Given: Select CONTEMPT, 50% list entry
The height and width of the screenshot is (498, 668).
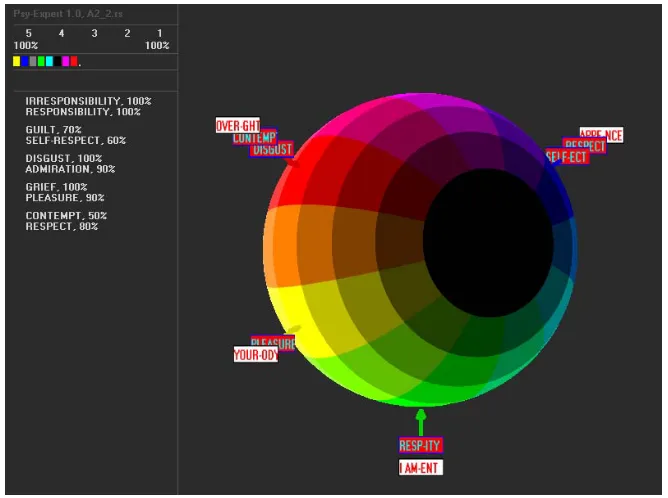Looking at the screenshot, I should coord(66,215).
